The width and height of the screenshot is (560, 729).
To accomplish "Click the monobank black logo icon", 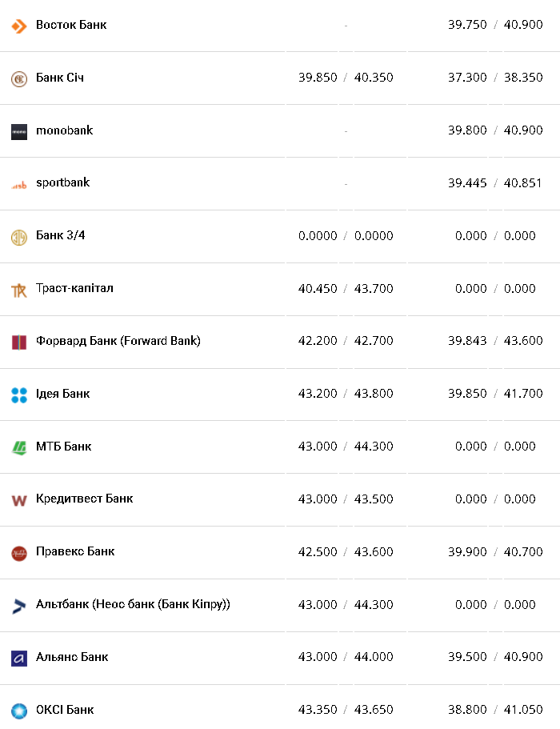I will coord(19,131).
